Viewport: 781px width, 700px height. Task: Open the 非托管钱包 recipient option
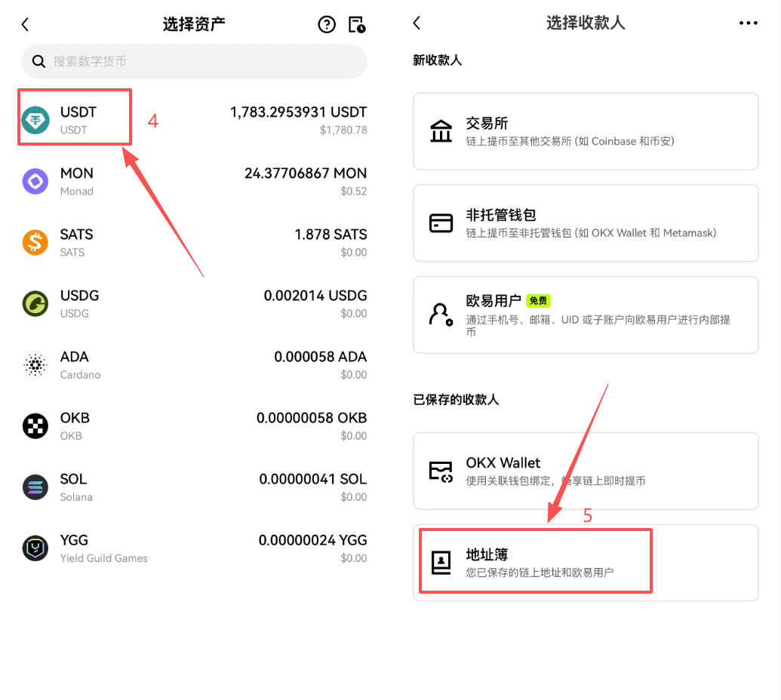pyautogui.click(x=586, y=223)
